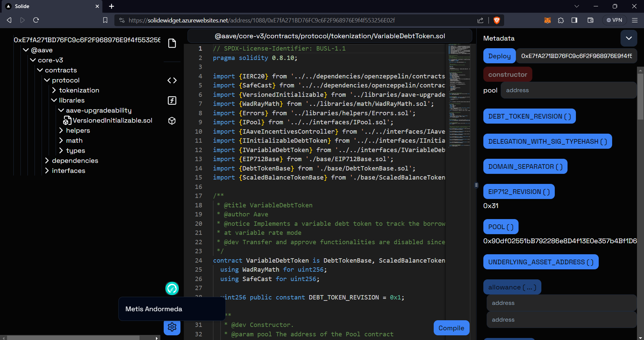Viewport: 644px width, 340px height.
Task: Click the deployed contract address field
Action: click(x=576, y=56)
